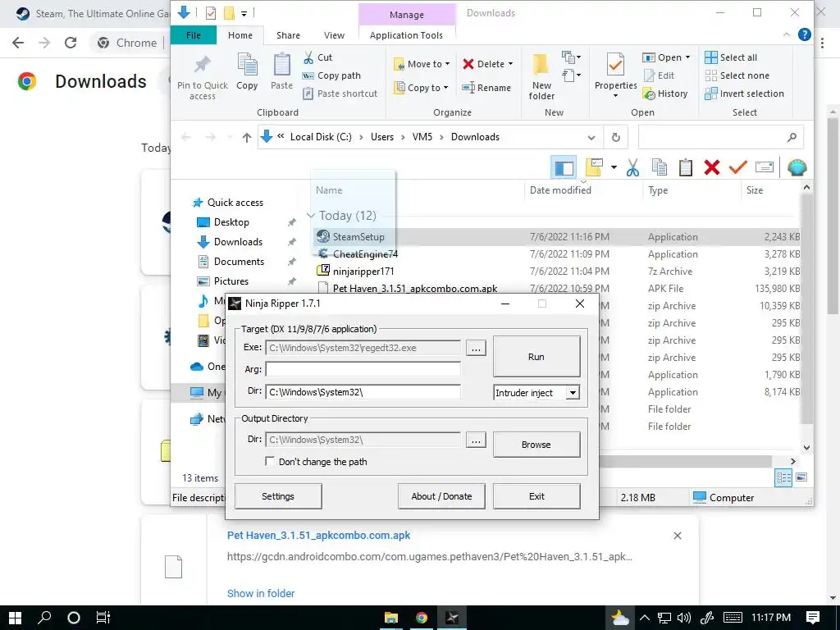Expand the Delete dropdown arrow
This screenshot has height=630, width=840.
[x=510, y=64]
